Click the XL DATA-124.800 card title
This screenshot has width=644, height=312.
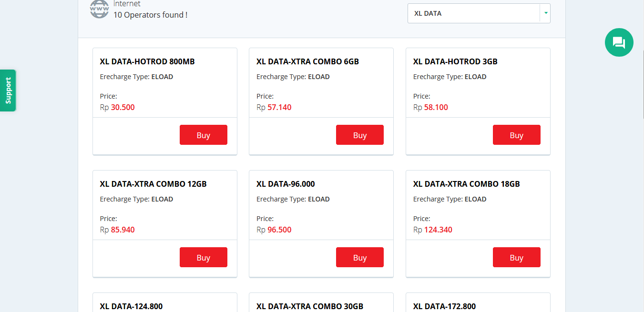point(131,306)
